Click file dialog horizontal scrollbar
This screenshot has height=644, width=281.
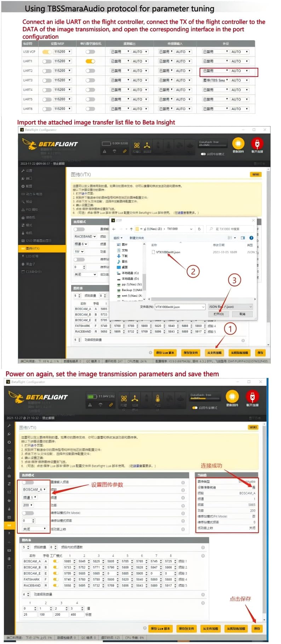[202, 299]
